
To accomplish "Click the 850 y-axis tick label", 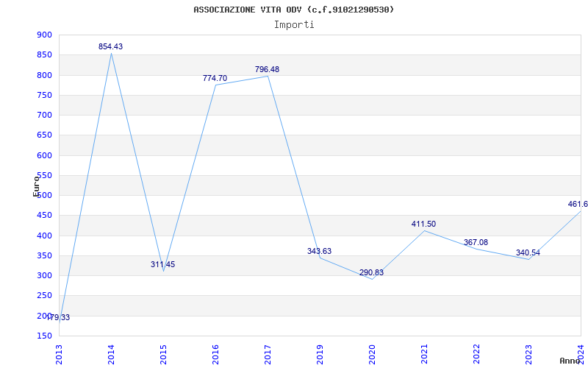I will (x=44, y=54).
